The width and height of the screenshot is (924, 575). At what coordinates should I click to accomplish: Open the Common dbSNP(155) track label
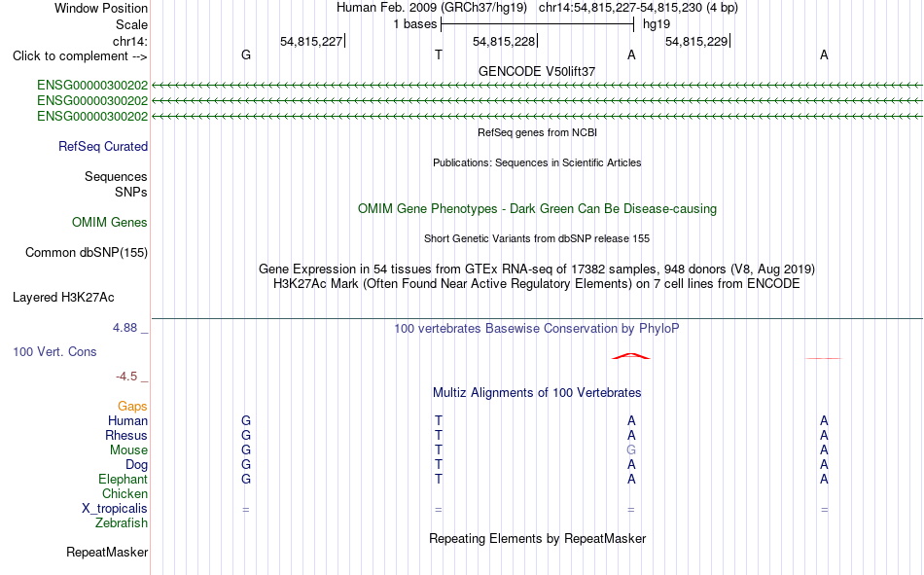click(x=87, y=252)
